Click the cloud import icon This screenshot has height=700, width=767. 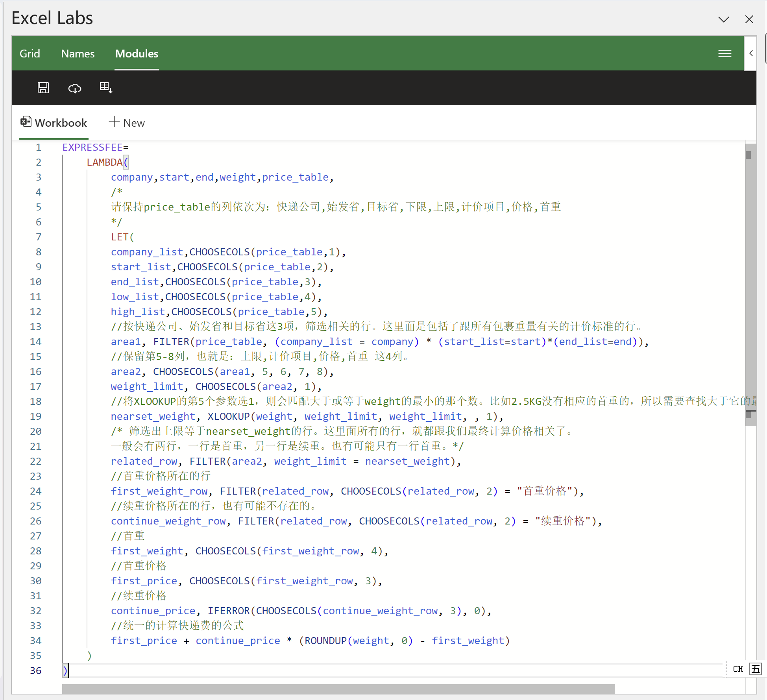coord(74,88)
